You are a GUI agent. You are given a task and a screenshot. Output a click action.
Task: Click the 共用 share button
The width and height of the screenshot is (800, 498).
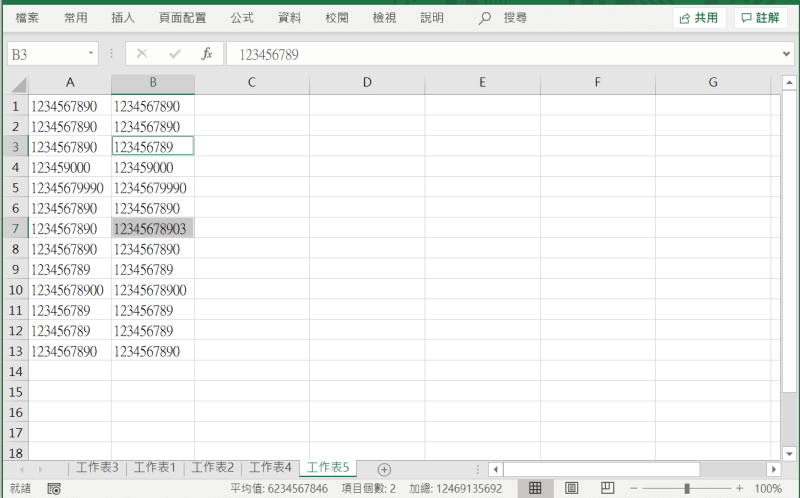click(x=699, y=18)
